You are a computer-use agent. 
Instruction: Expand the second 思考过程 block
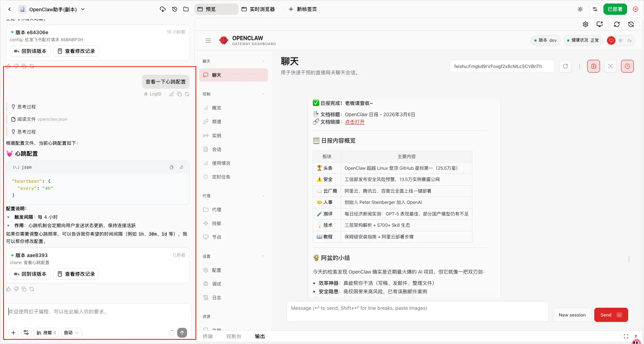[x=24, y=132]
